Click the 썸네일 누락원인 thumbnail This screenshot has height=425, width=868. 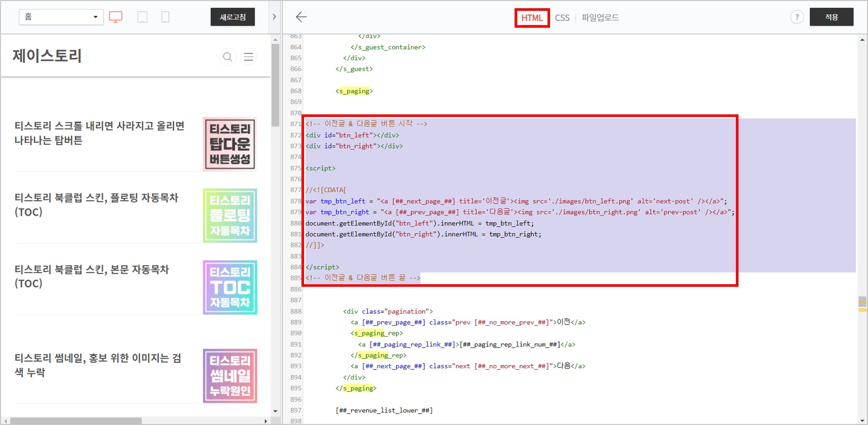tap(230, 376)
